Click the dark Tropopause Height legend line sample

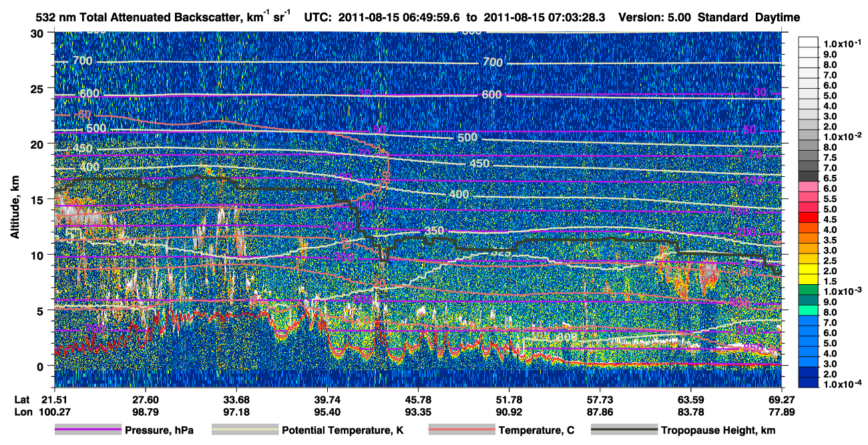624,430
